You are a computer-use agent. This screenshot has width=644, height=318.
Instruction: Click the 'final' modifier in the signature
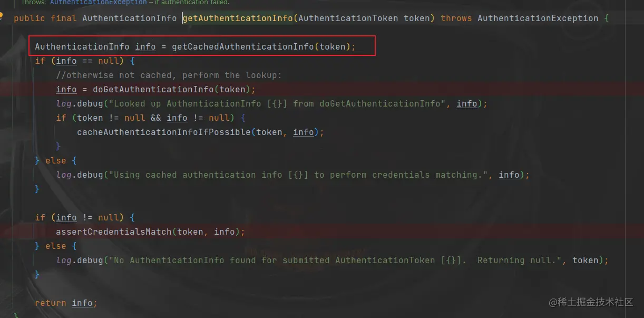(x=64, y=18)
